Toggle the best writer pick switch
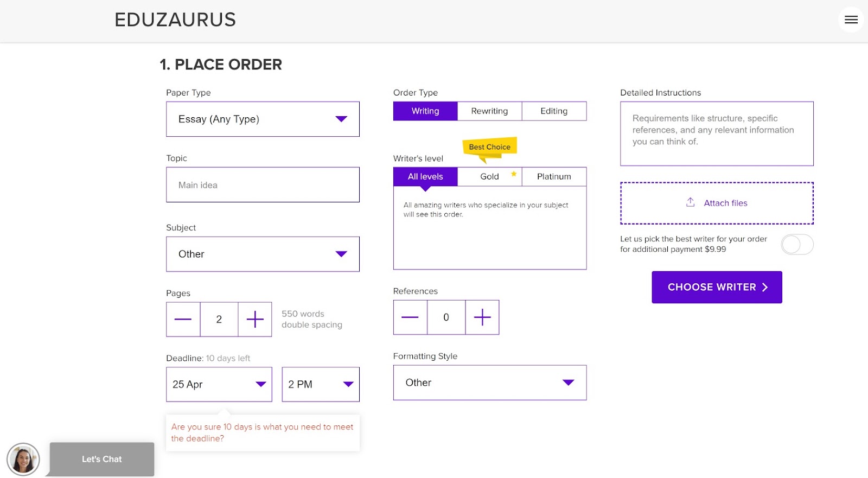Viewport: 868px width, 478px height. coord(797,244)
